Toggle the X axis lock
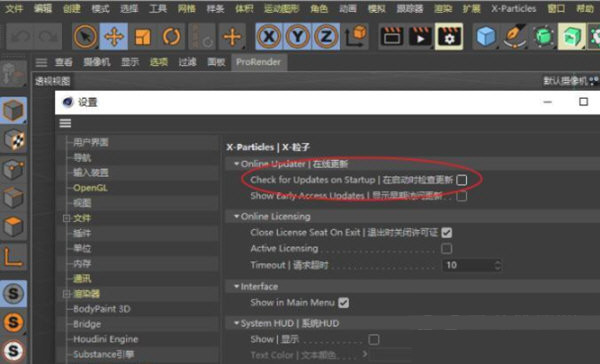Image resolution: width=600 pixels, height=364 pixels. coord(269,37)
